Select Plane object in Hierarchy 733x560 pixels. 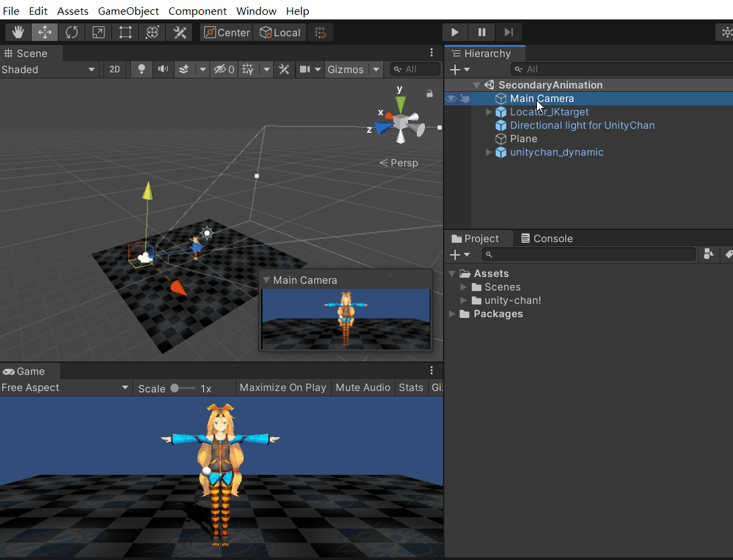tap(523, 139)
